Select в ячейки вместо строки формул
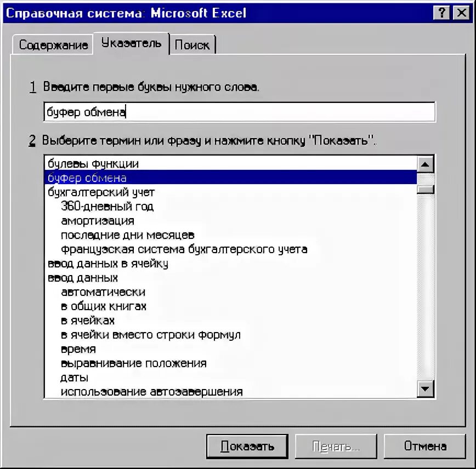The height and width of the screenshot is (469, 476). 231,335
